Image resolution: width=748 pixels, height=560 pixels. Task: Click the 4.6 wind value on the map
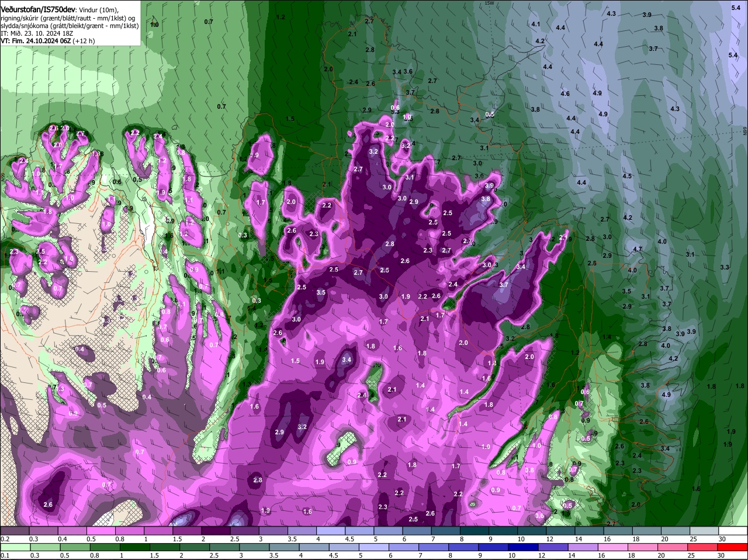click(565, 94)
